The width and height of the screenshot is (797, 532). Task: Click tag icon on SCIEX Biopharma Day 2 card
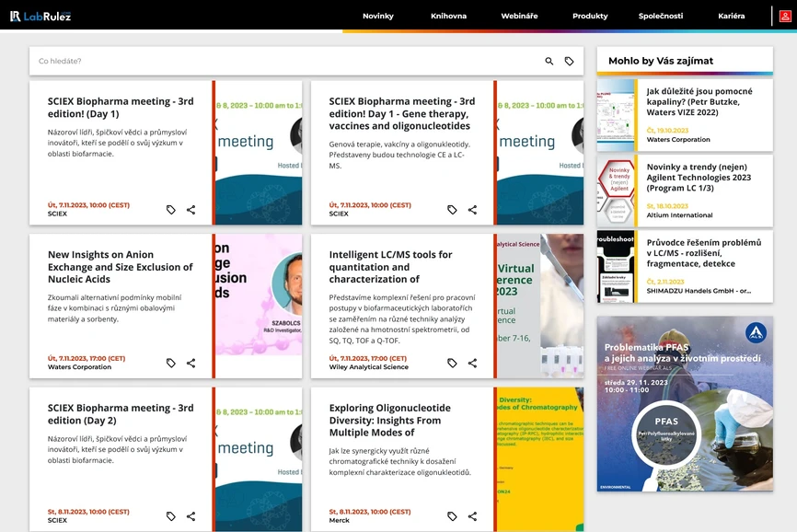[171, 516]
